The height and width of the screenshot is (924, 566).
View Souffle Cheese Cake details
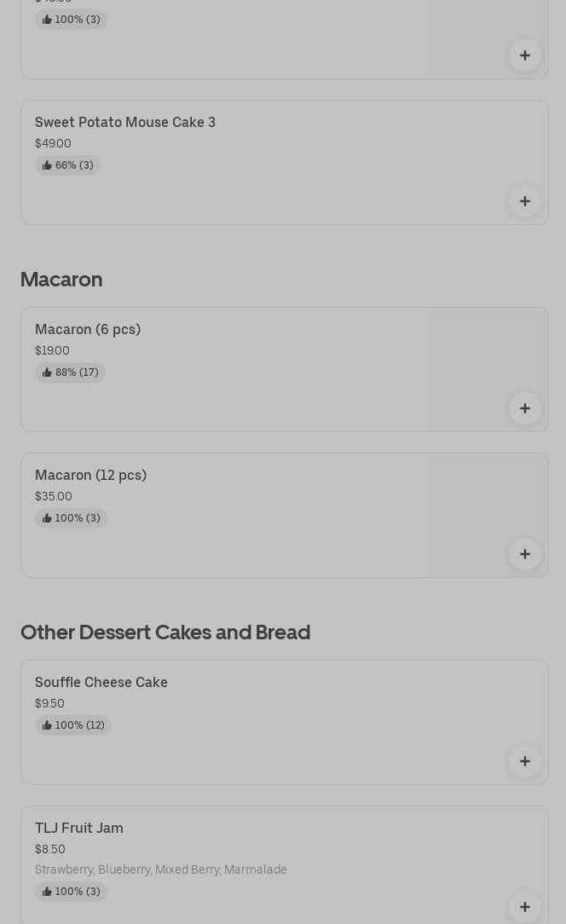pos(101,683)
